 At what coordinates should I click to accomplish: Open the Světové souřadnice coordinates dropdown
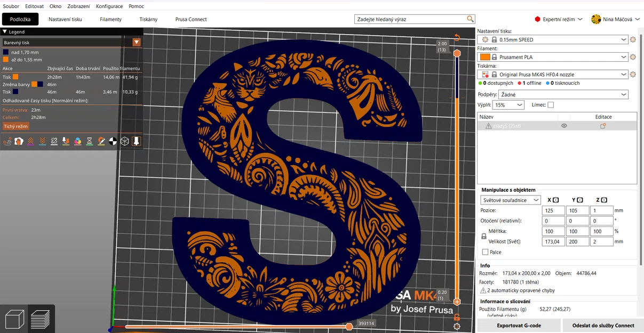tap(511, 200)
